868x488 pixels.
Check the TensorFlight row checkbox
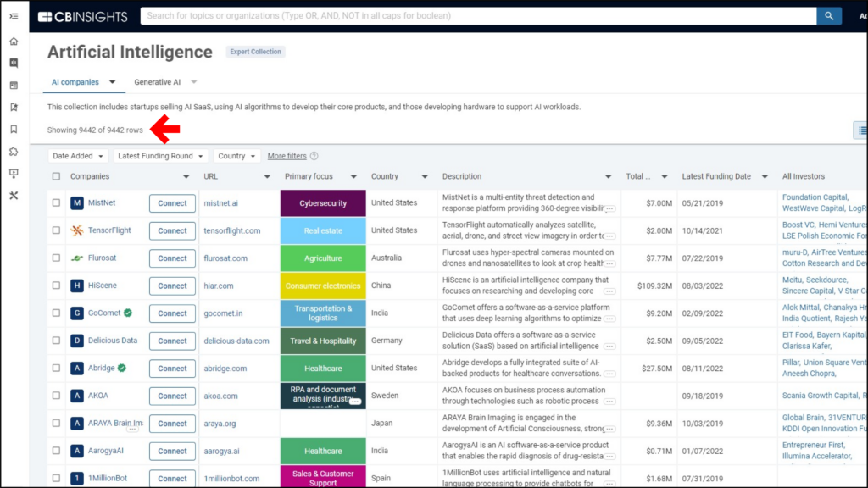(x=57, y=230)
